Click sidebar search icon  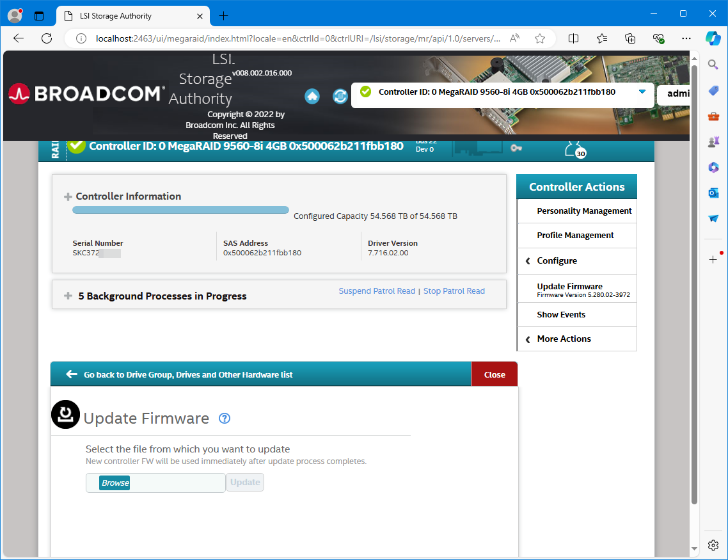(x=713, y=65)
